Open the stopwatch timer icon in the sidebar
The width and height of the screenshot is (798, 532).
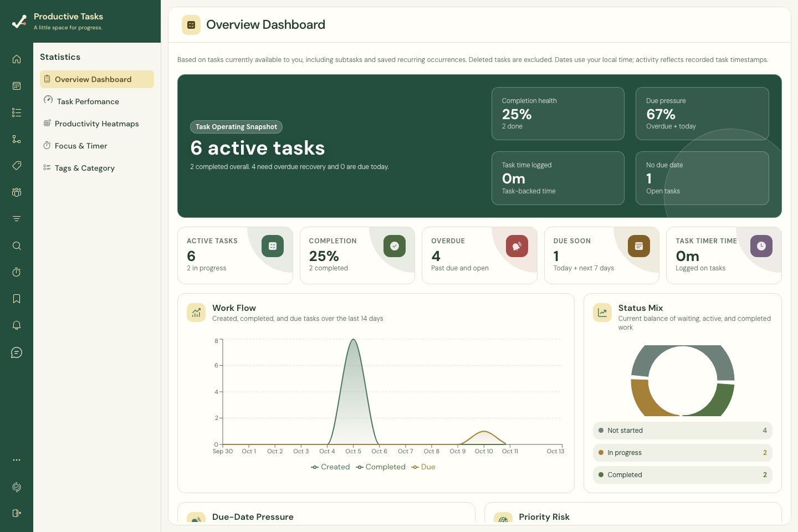pyautogui.click(x=17, y=272)
